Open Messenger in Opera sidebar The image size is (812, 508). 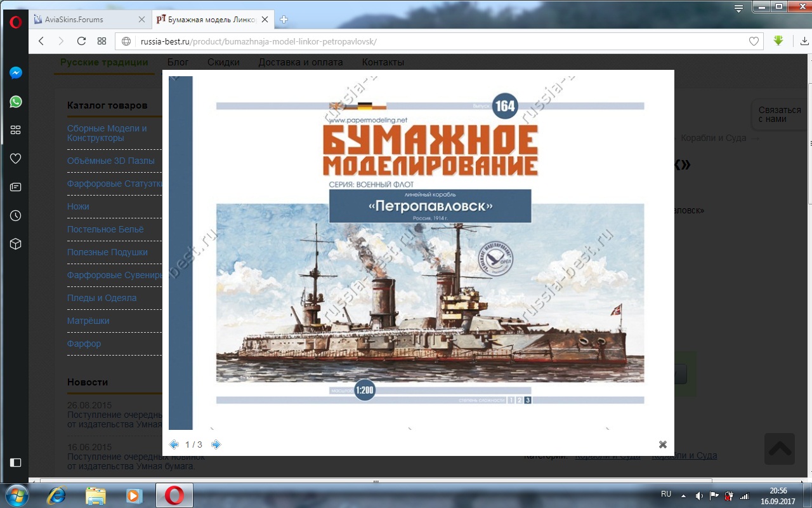click(x=16, y=73)
